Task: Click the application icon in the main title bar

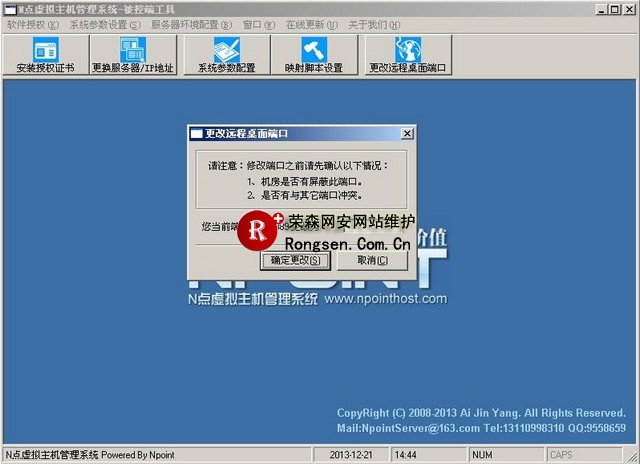Action: pyautogui.click(x=8, y=8)
